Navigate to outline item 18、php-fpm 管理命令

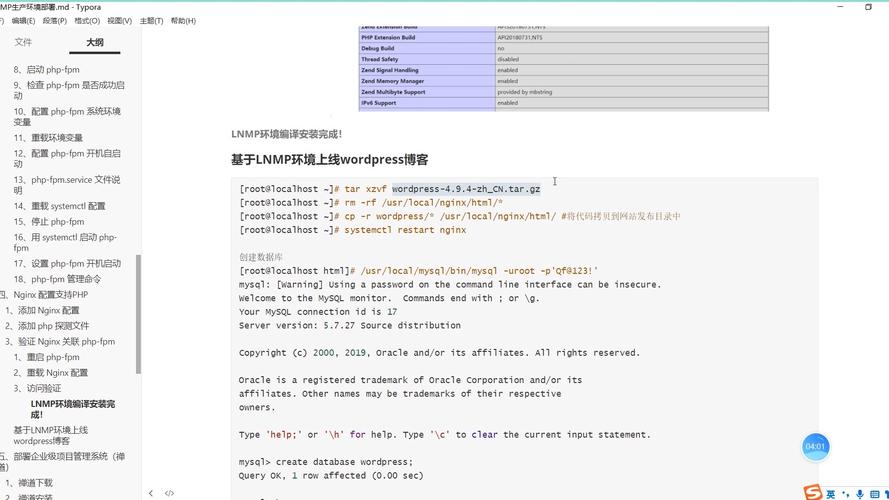[x=57, y=279]
